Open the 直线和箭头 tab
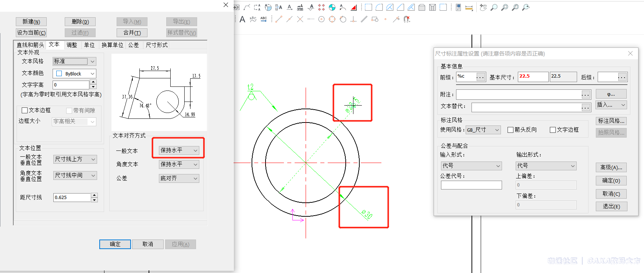Image resolution: width=644 pixels, height=273 pixels. tap(31, 45)
